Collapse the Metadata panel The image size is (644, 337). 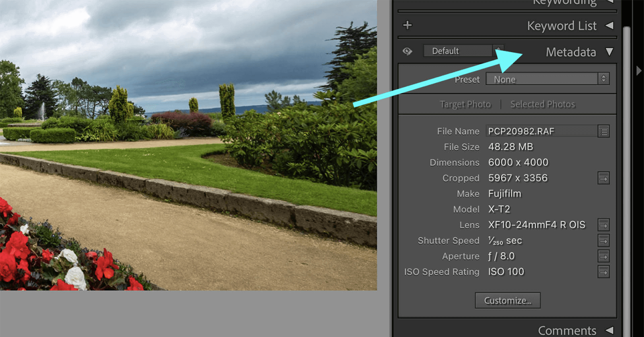tap(609, 52)
